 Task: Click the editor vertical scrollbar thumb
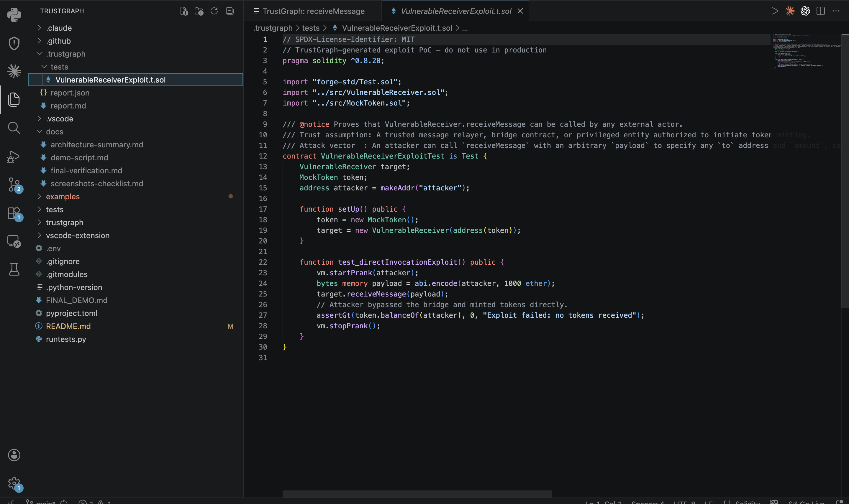pyautogui.click(x=845, y=171)
